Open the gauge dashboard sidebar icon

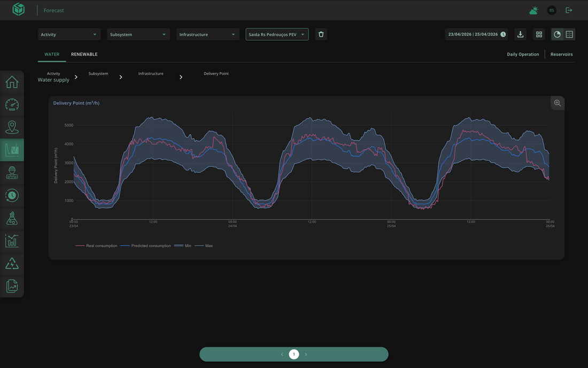coord(12,105)
